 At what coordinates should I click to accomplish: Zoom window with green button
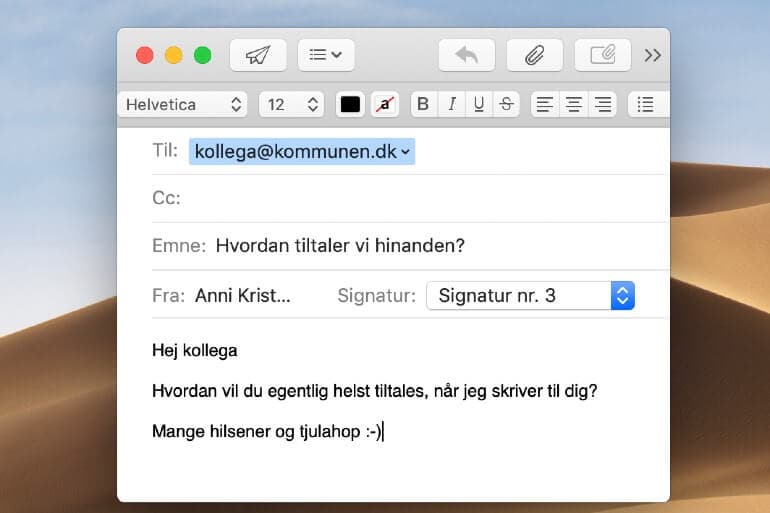pos(202,55)
